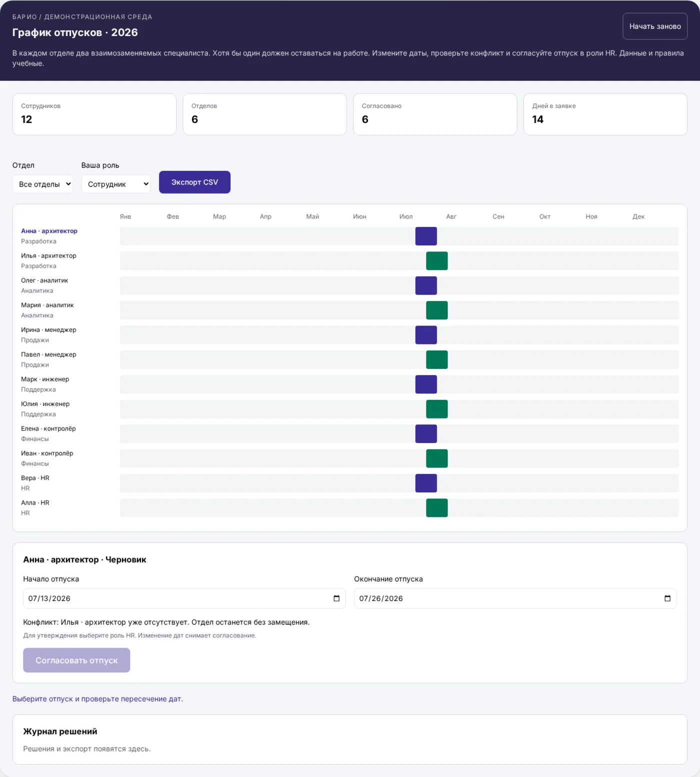Click the 'Авг' month label in the chart
The image size is (700, 777).
pyautogui.click(x=451, y=216)
